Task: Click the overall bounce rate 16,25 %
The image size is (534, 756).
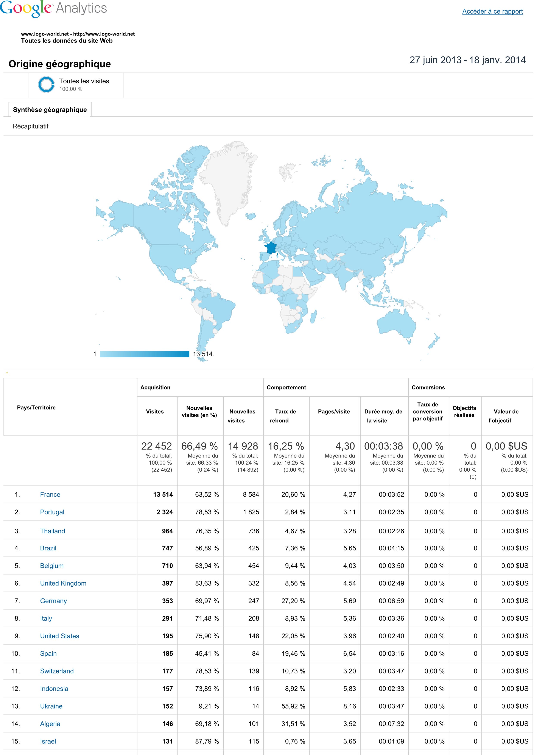Action: click(x=286, y=446)
